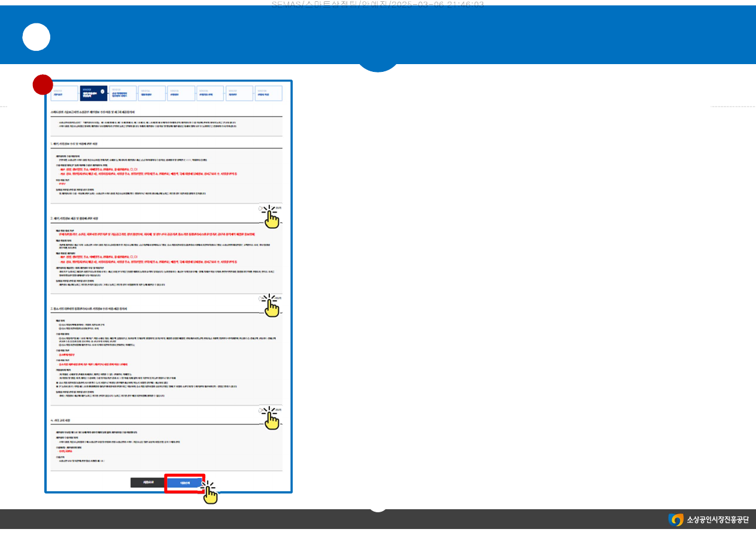
Task: Click the checkmark icon in the active step box
Action: tap(102, 92)
